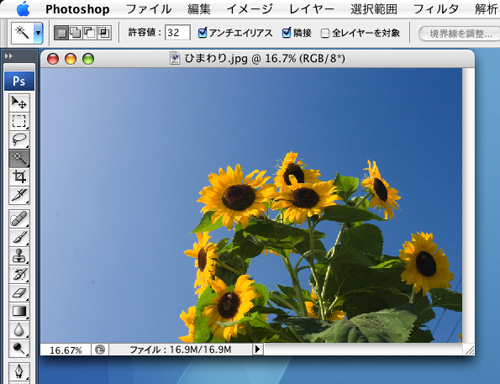500x384 pixels.
Task: Click the vertical scrollbar of image window
Action: [x=468, y=205]
